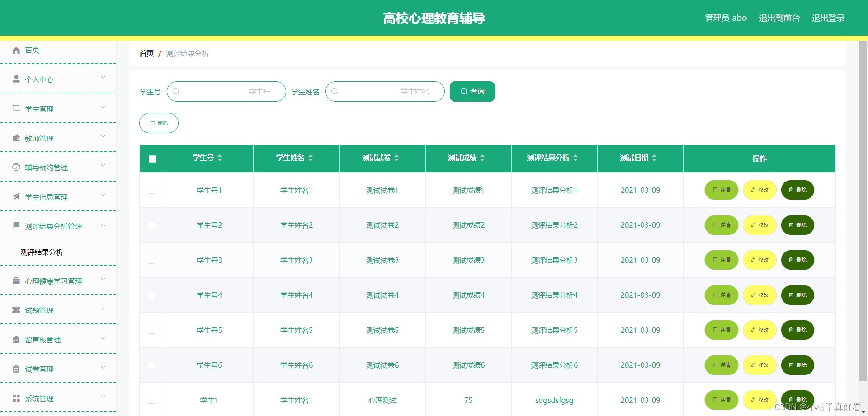The image size is (868, 416).
Task: Click the person icon for 个人中心
Action: pyautogui.click(x=16, y=79)
